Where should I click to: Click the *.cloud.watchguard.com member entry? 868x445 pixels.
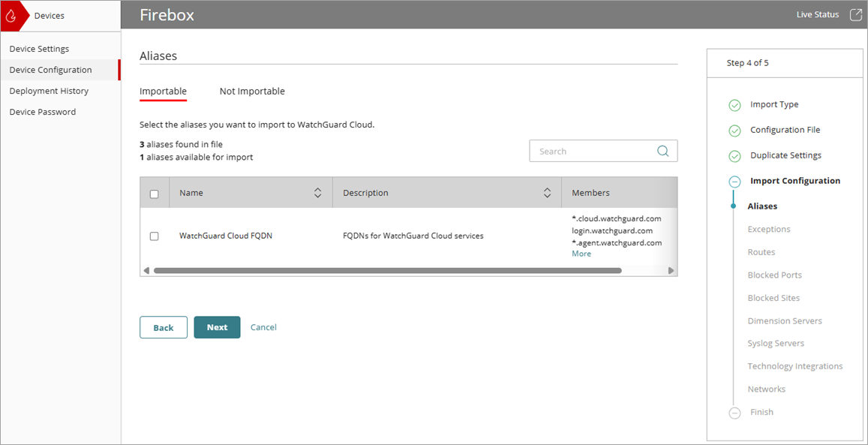[616, 218]
